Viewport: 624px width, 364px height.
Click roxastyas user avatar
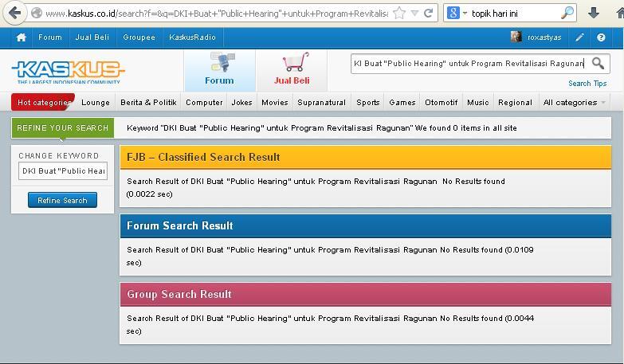tap(516, 37)
